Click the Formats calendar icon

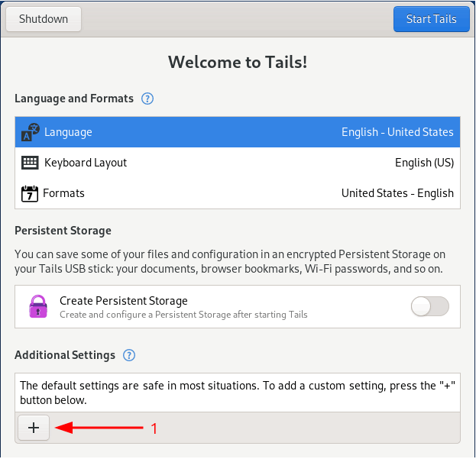point(30,193)
